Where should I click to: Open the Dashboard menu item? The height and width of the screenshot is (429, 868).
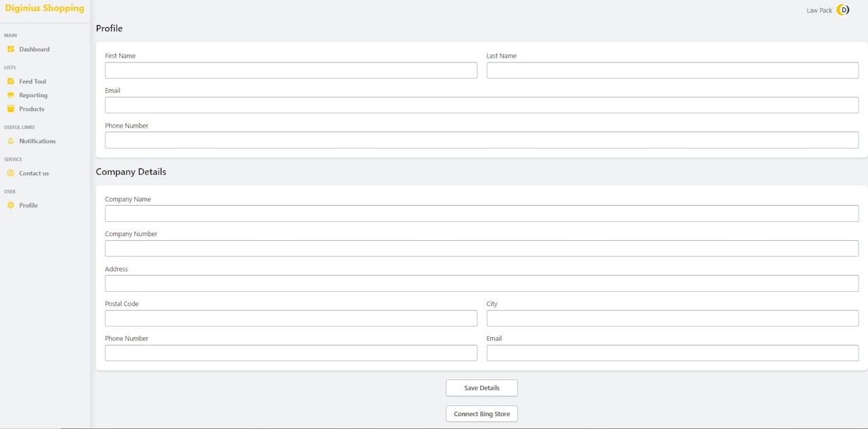34,50
